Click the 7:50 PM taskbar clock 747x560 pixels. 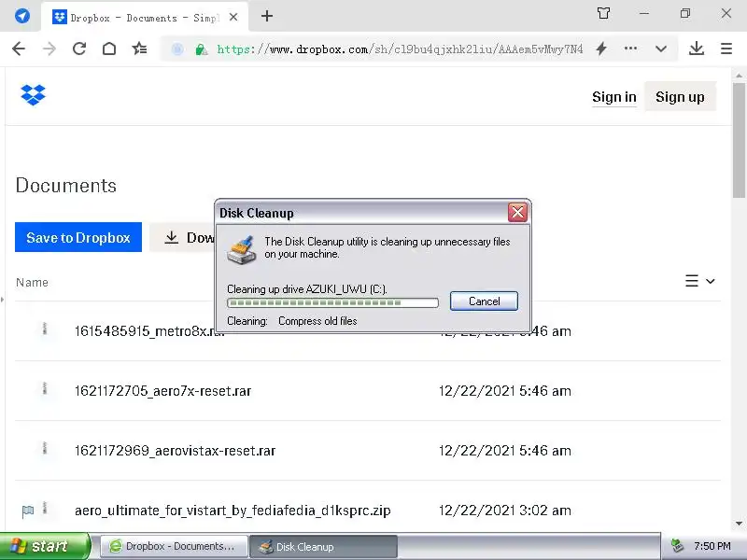[712, 546]
